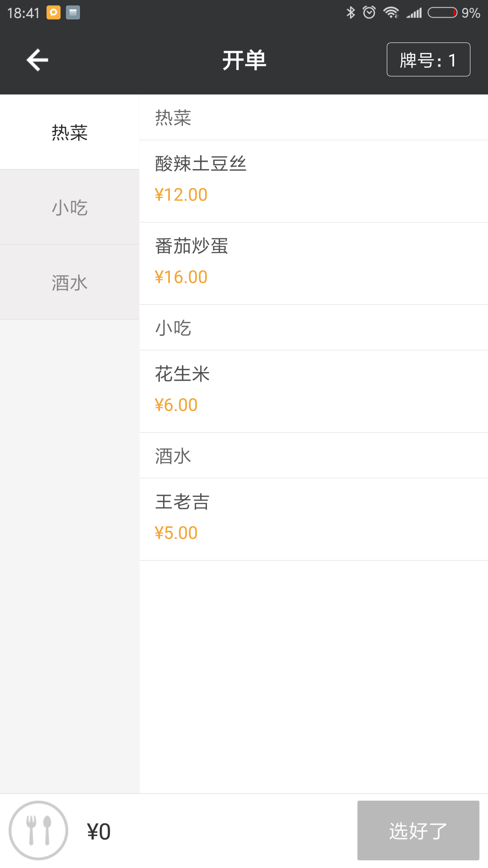Viewport: 488px width, 868px height.
Task: Tap the Bluetooth status icon
Action: 351,13
